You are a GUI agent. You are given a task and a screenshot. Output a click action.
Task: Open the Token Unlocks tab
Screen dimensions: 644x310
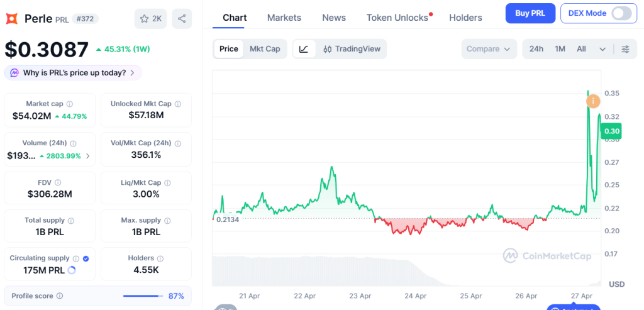pyautogui.click(x=397, y=18)
